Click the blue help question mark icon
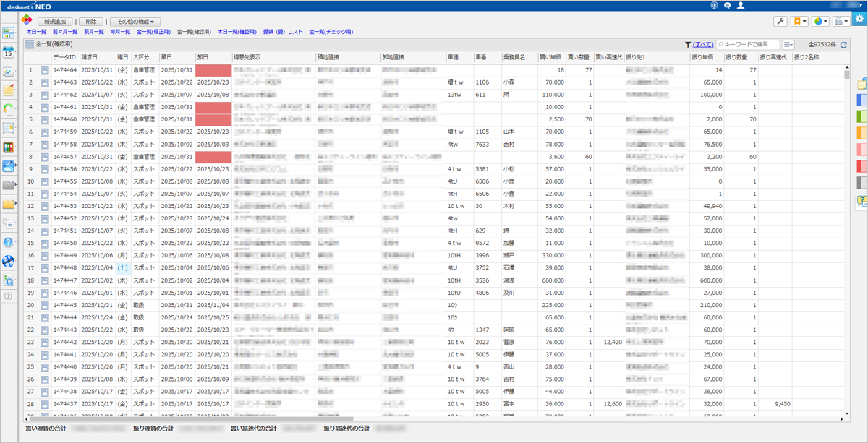The width and height of the screenshot is (868, 443). (9, 242)
